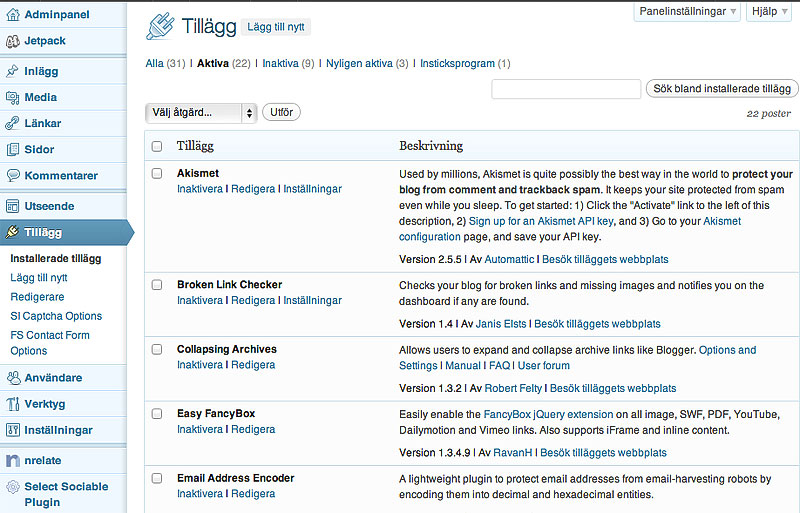
Task: Click Inaktivera under Broken Link Checker
Action: coord(200,301)
